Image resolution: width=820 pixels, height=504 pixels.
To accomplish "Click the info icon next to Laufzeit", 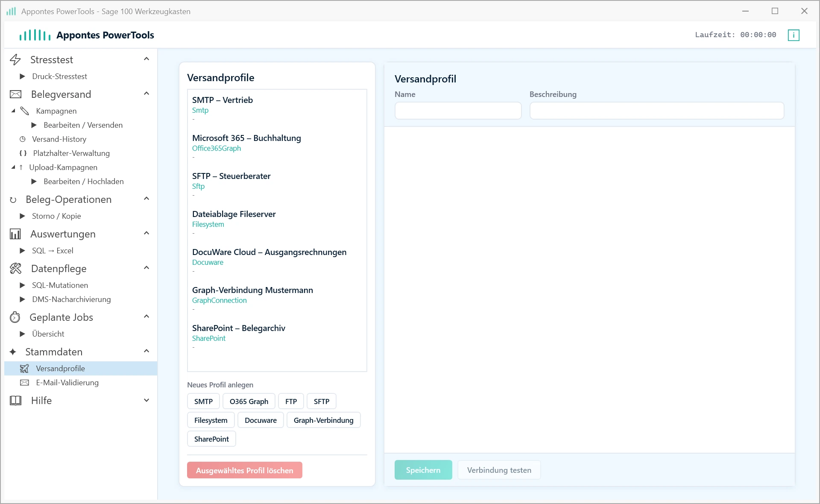I will coord(793,35).
